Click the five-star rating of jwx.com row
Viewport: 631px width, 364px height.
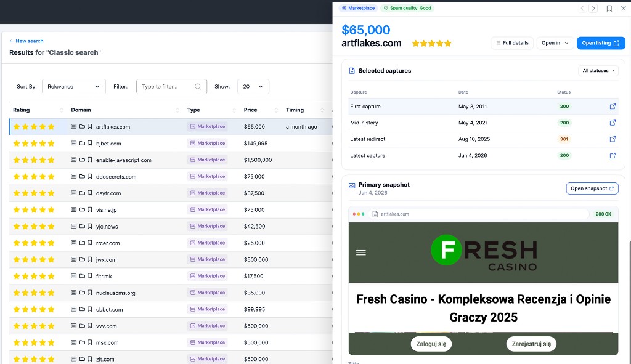coord(34,259)
